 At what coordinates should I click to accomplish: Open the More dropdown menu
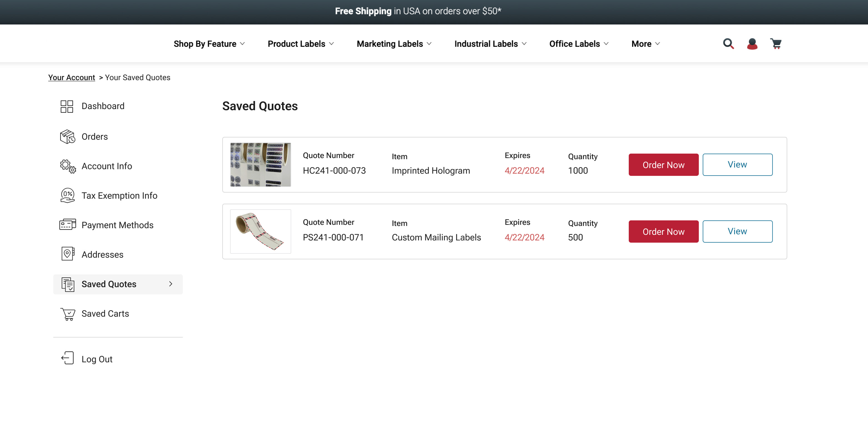(645, 44)
